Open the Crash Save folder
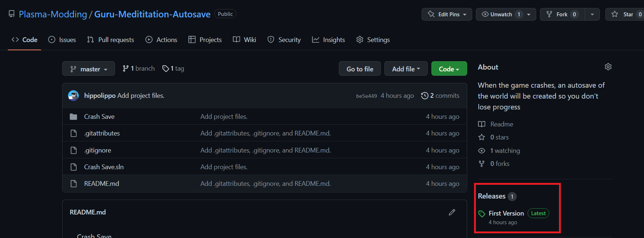The image size is (644, 238). coord(99,117)
